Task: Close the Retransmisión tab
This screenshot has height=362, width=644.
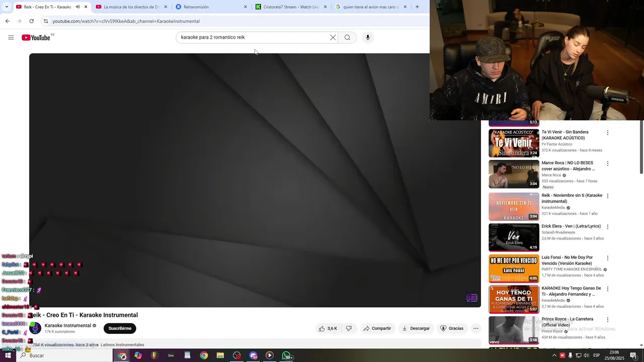Action: (246, 7)
